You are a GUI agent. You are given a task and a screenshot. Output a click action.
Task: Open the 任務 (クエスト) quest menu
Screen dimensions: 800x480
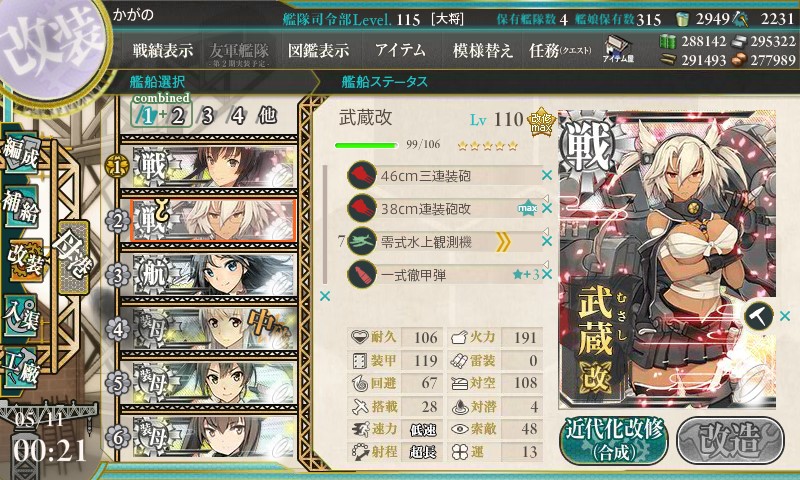tap(560, 50)
